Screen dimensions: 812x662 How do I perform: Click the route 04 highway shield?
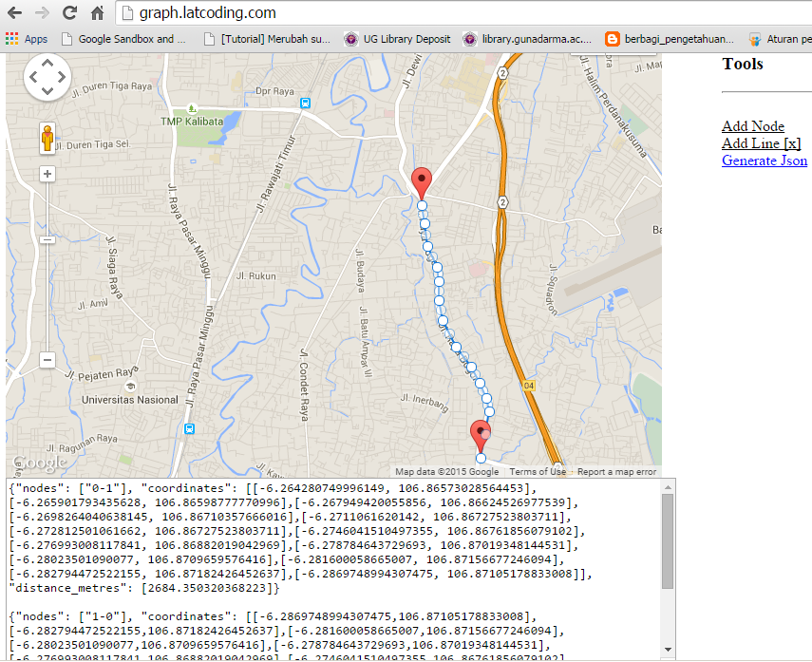point(529,386)
